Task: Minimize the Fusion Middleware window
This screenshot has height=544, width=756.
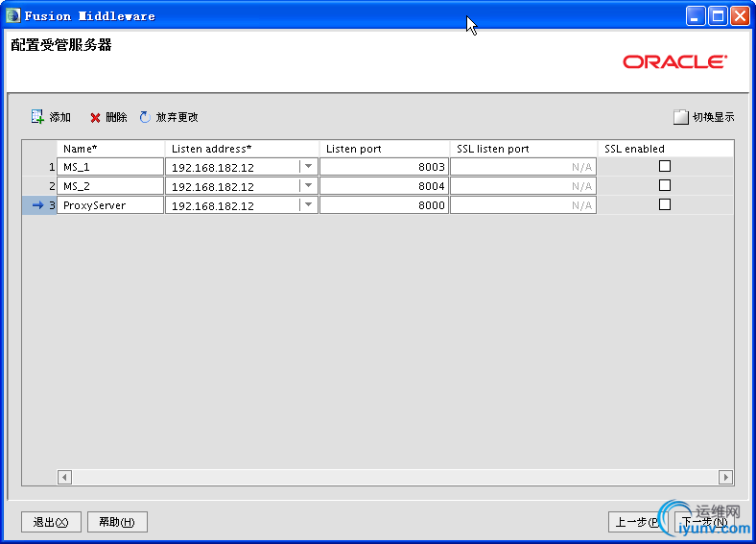Action: coord(696,16)
